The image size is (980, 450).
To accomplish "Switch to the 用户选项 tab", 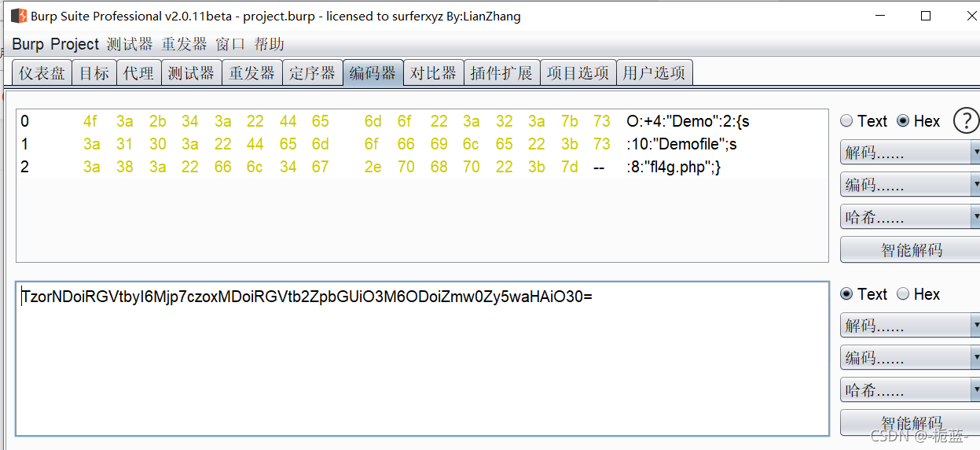I will tap(654, 72).
